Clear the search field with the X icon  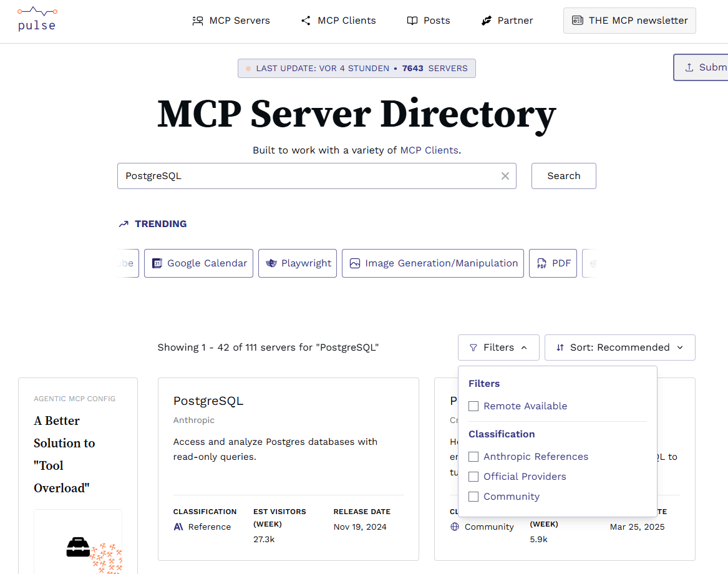[505, 175]
